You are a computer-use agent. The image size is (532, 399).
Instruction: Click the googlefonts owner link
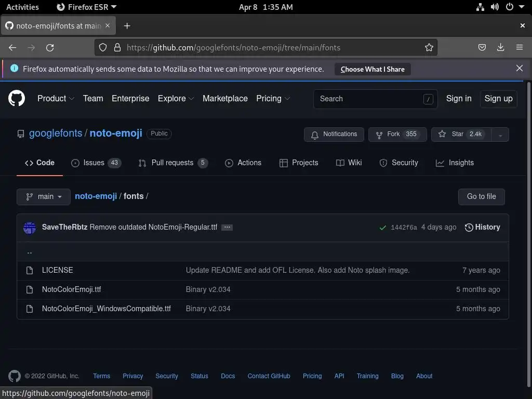56,134
